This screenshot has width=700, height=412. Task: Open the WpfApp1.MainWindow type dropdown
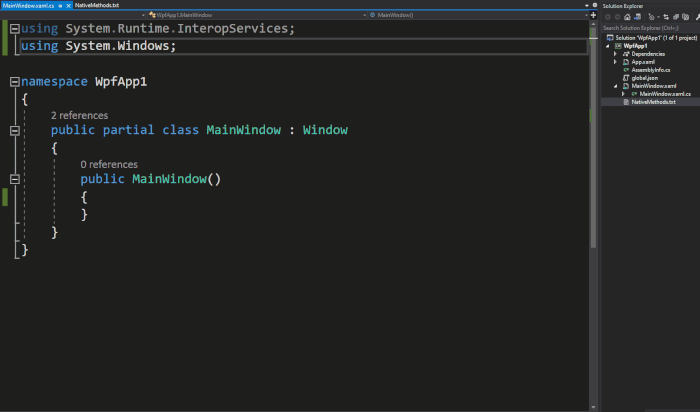pos(258,15)
